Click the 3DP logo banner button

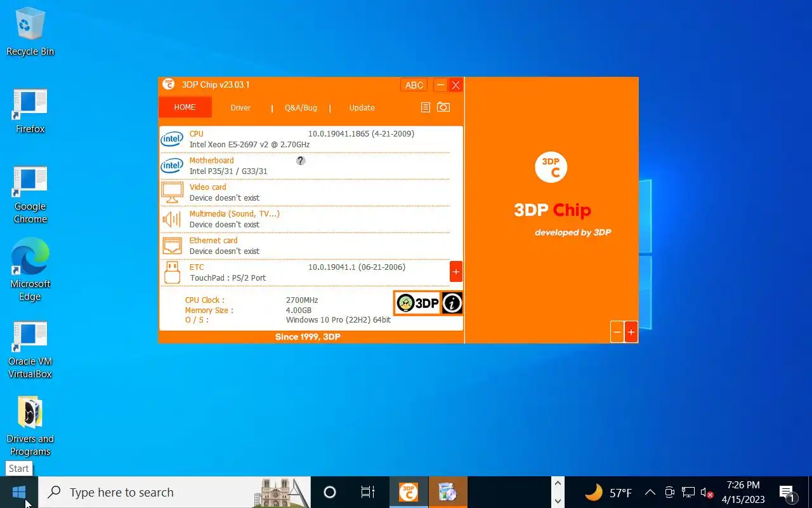tap(418, 303)
